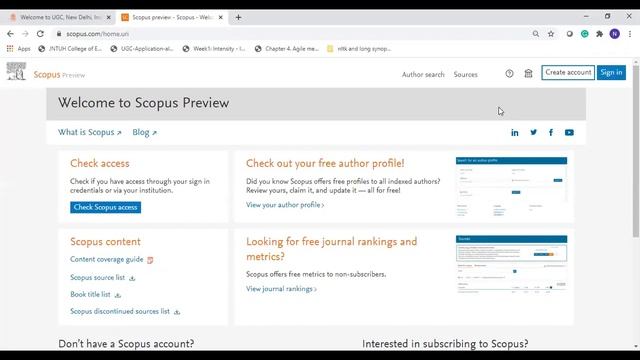Open What is Scopus link

90,132
